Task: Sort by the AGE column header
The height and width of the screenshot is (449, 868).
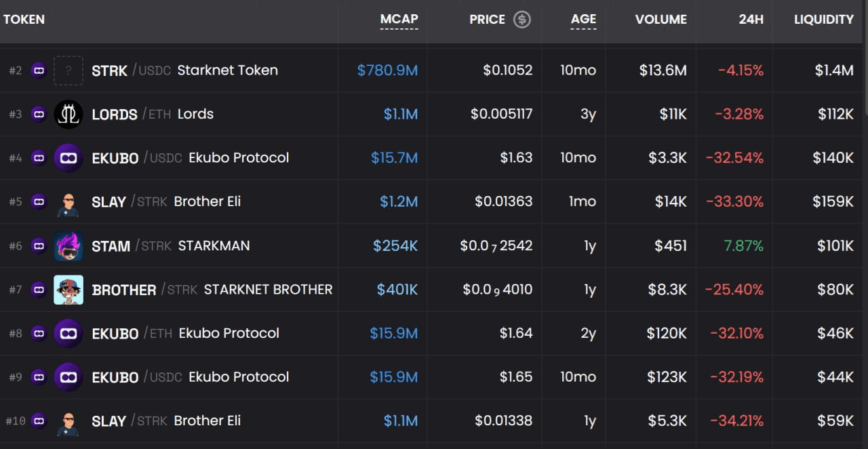Action: pyautogui.click(x=583, y=20)
